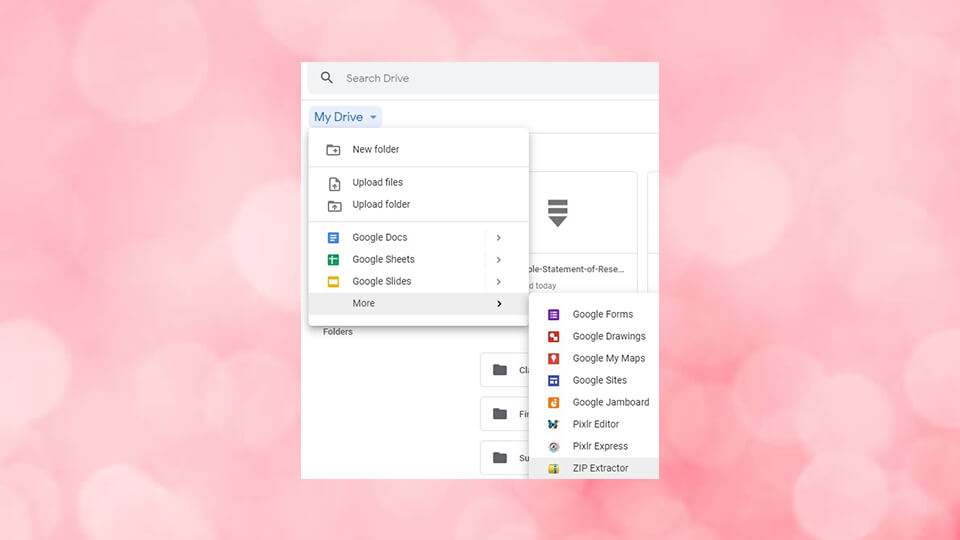This screenshot has width=960, height=540.
Task: Choose Upload folder from the menu
Action: [418, 204]
